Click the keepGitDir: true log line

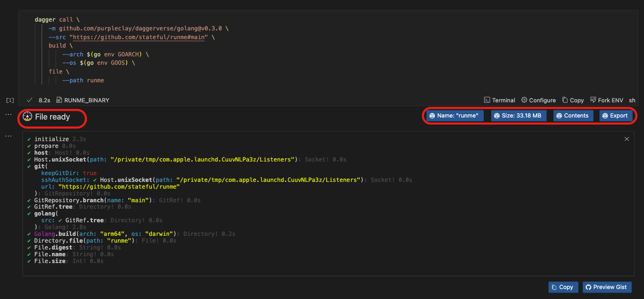69,173
